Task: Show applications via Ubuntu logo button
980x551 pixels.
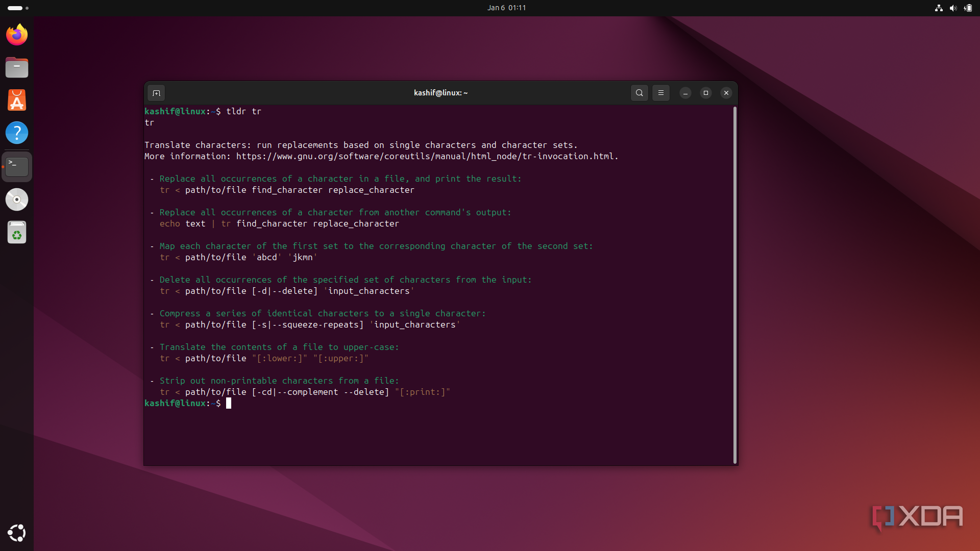Action: [x=17, y=533]
